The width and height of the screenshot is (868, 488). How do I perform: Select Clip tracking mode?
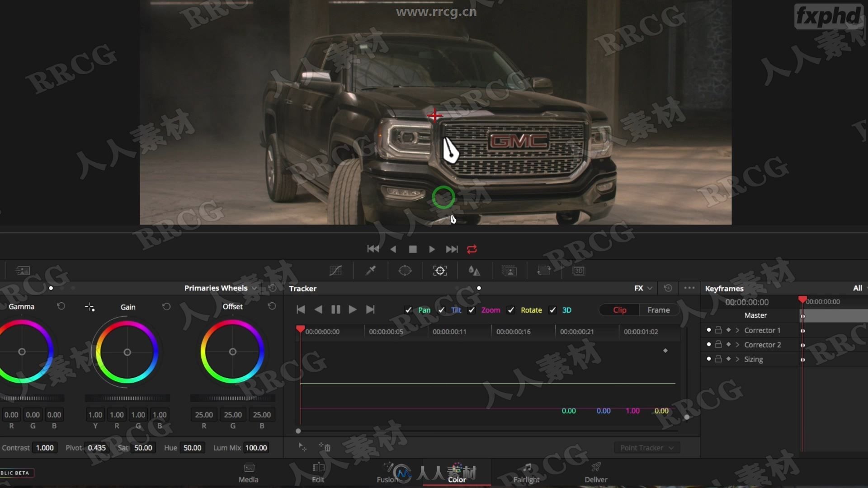pos(619,310)
